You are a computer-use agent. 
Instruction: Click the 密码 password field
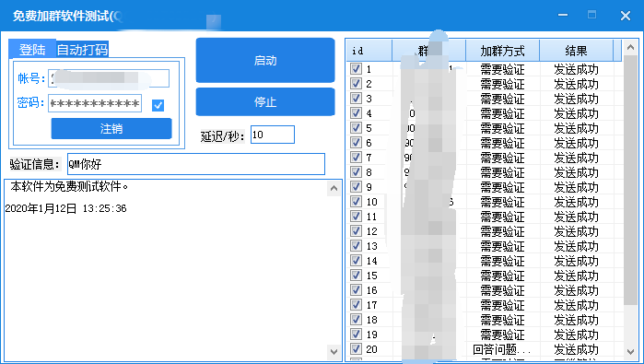pyautogui.click(x=95, y=103)
